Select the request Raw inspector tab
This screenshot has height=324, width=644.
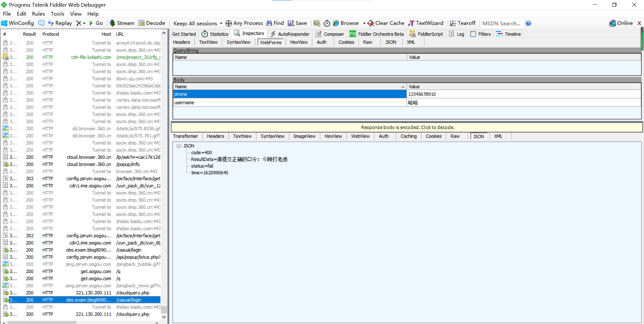[368, 42]
